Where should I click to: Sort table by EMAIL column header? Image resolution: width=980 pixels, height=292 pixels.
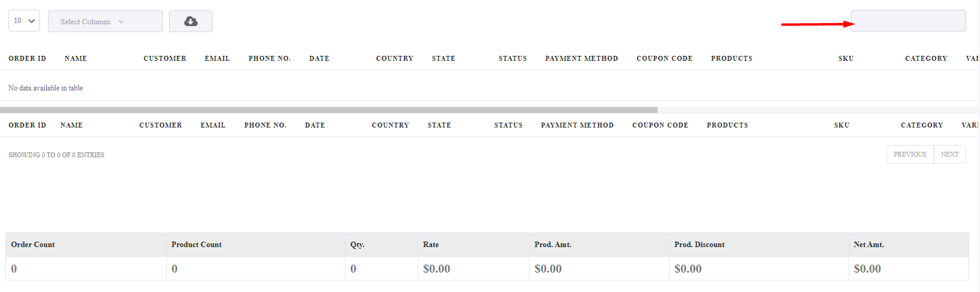[217, 58]
